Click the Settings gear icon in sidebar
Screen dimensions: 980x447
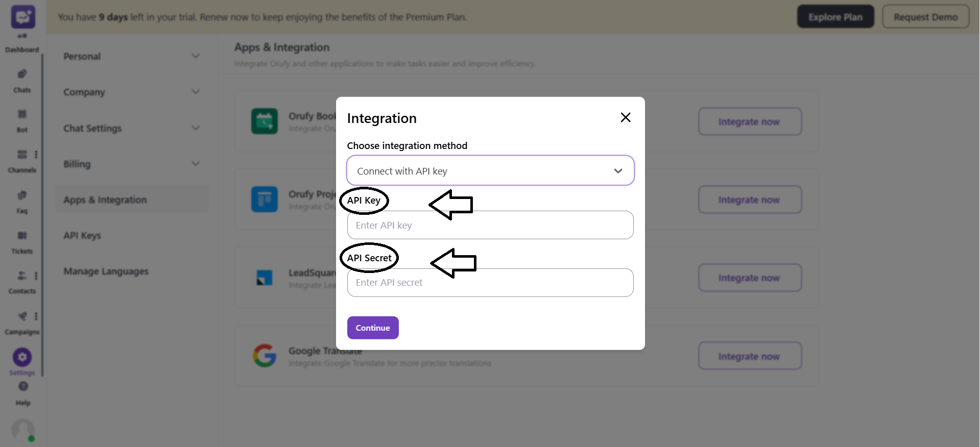point(21,358)
